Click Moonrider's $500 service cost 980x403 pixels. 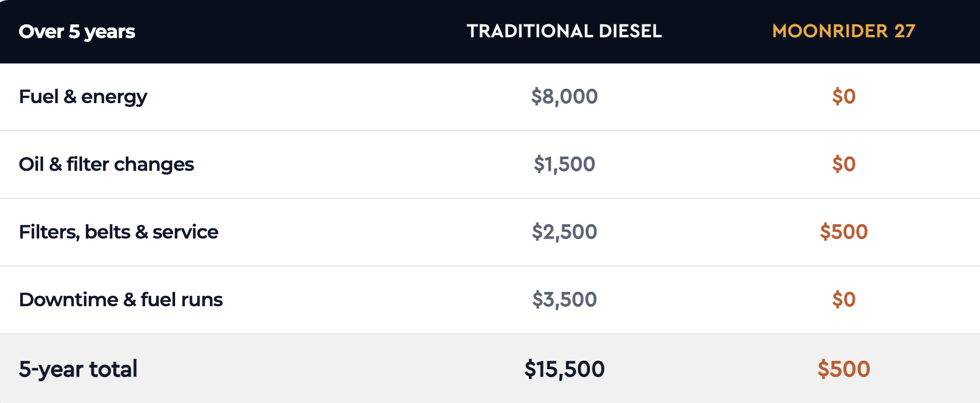[843, 232]
